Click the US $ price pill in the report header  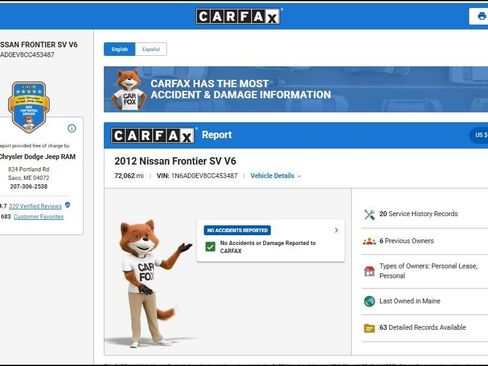479,135
